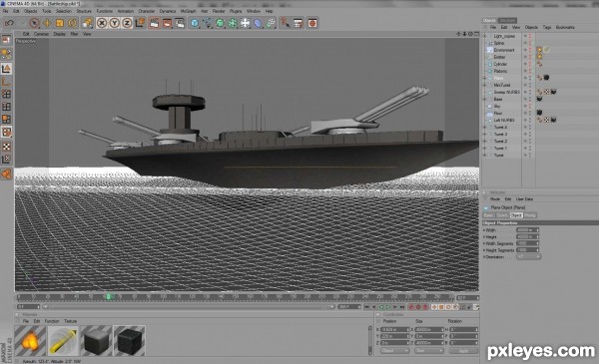This screenshot has width=599, height=364.
Task: Switch to the Structure tab
Action: (x=507, y=20)
